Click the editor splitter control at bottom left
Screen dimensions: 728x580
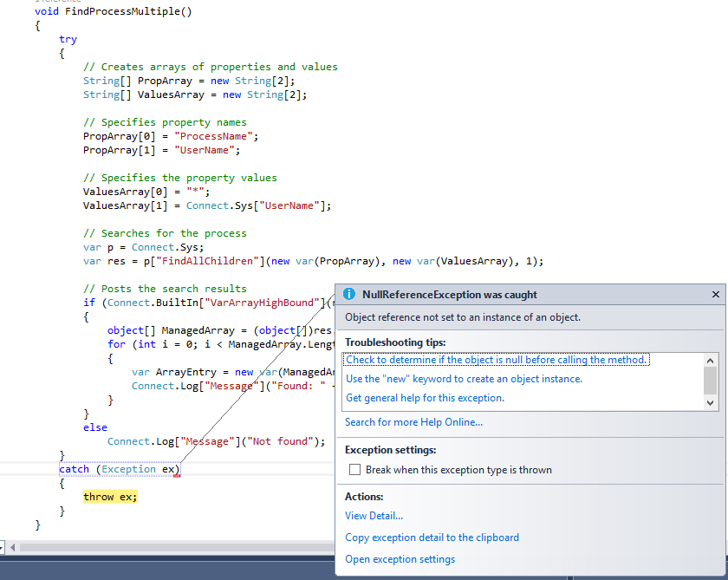(4, 548)
